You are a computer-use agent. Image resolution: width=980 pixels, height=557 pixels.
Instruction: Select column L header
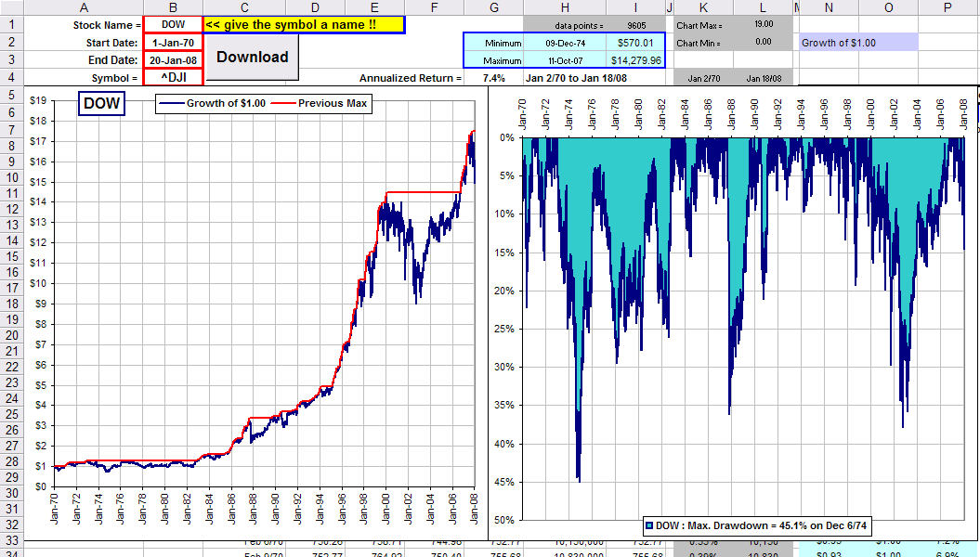(764, 7)
